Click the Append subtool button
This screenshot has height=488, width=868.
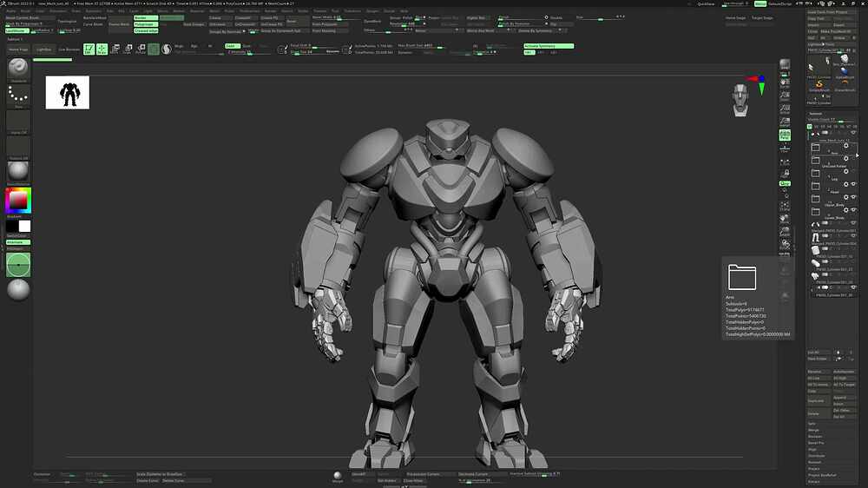click(x=844, y=398)
